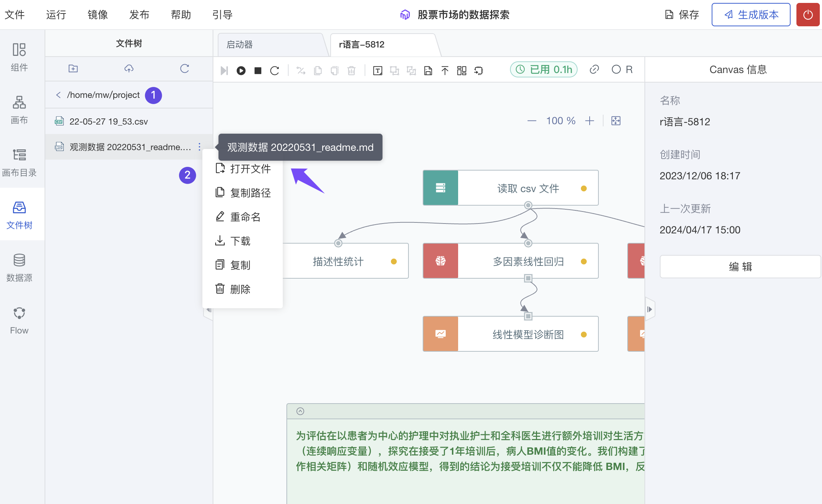The height and width of the screenshot is (504, 822).
Task: Go back from /home/mw/project folder
Action: (x=58, y=95)
